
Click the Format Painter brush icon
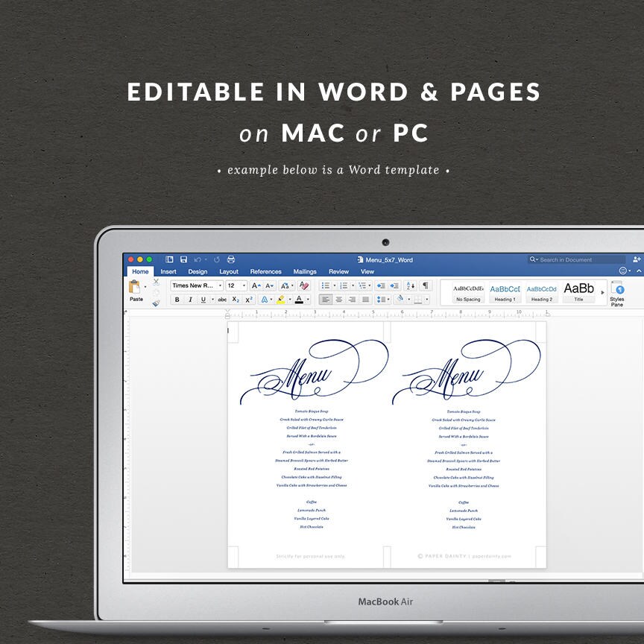156,303
